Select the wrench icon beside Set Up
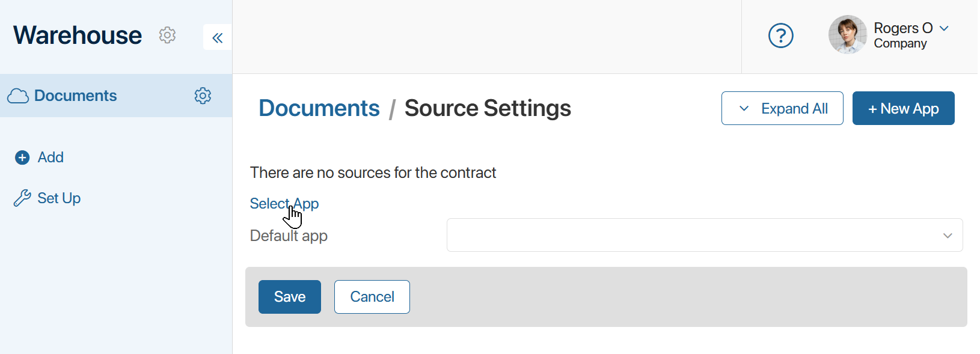The height and width of the screenshot is (354, 980). (x=22, y=198)
